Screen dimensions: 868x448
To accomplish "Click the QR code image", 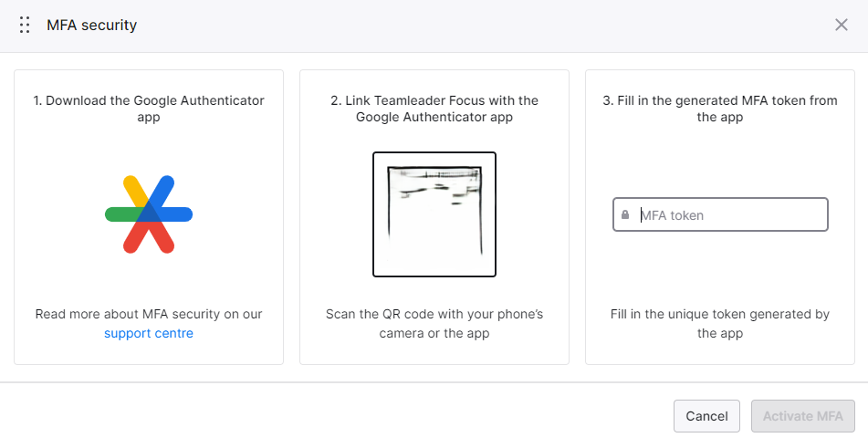I will (434, 214).
